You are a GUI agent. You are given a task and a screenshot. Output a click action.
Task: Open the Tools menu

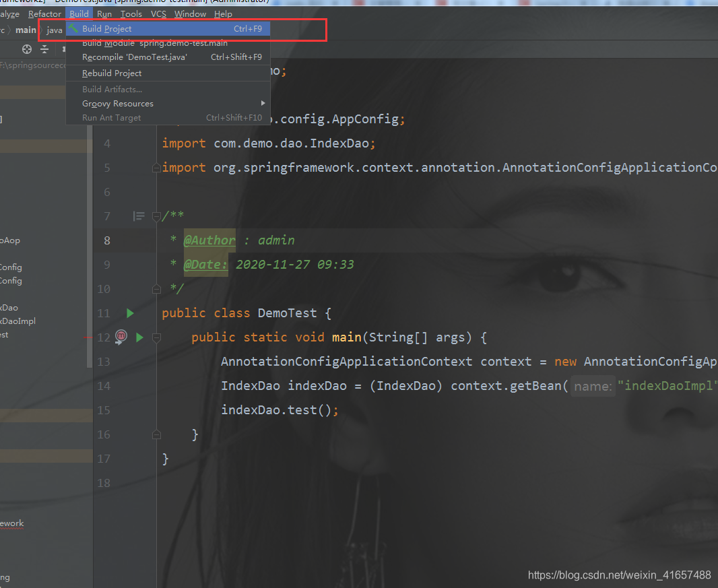(x=131, y=14)
